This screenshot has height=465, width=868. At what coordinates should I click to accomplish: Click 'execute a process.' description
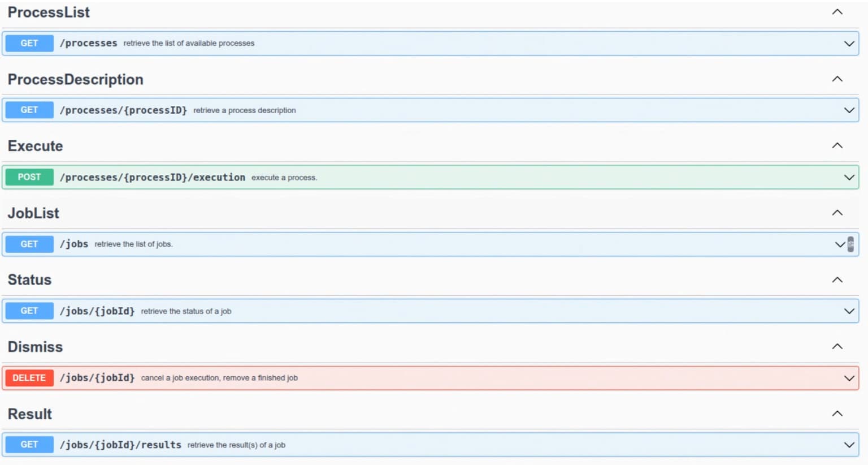click(x=284, y=178)
